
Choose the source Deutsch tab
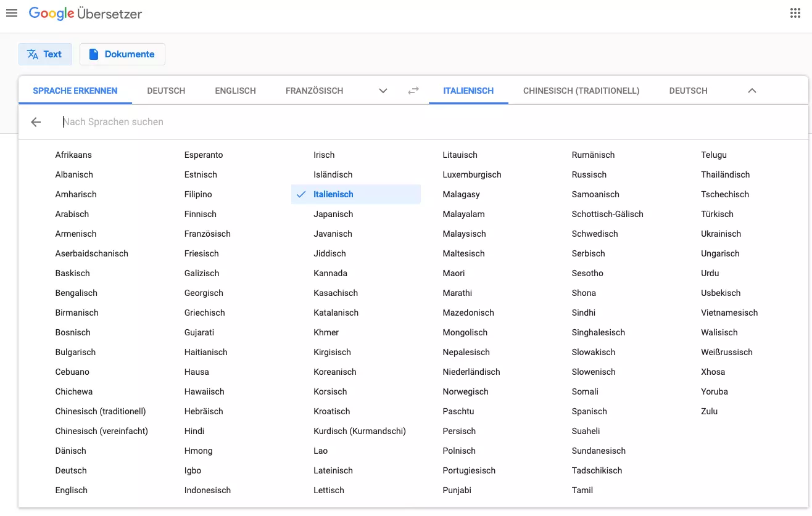[x=166, y=91]
